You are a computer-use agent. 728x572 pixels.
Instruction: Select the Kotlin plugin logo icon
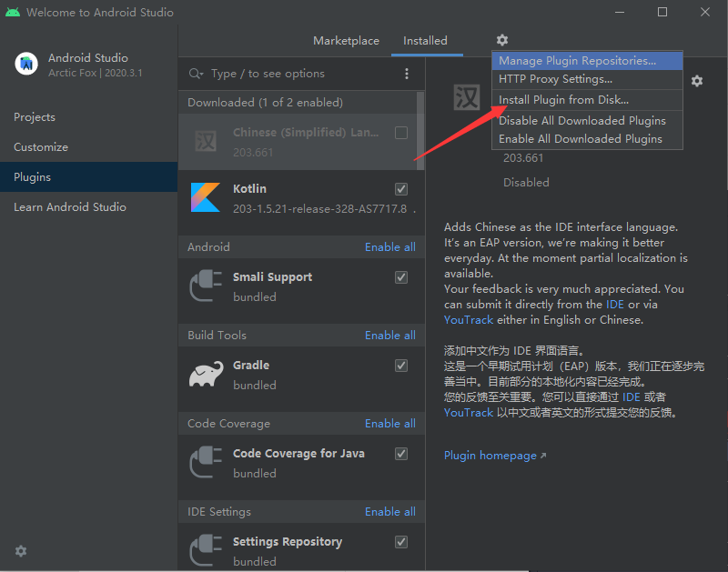click(206, 197)
